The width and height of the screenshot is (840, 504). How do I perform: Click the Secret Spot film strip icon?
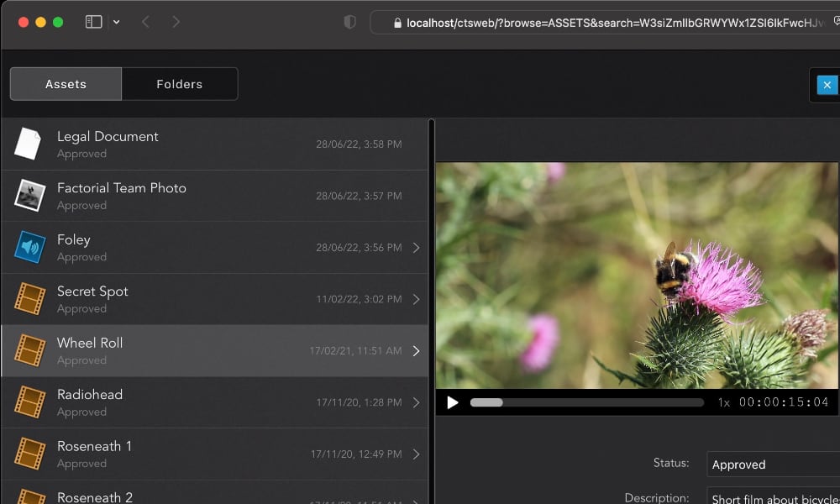click(x=29, y=299)
